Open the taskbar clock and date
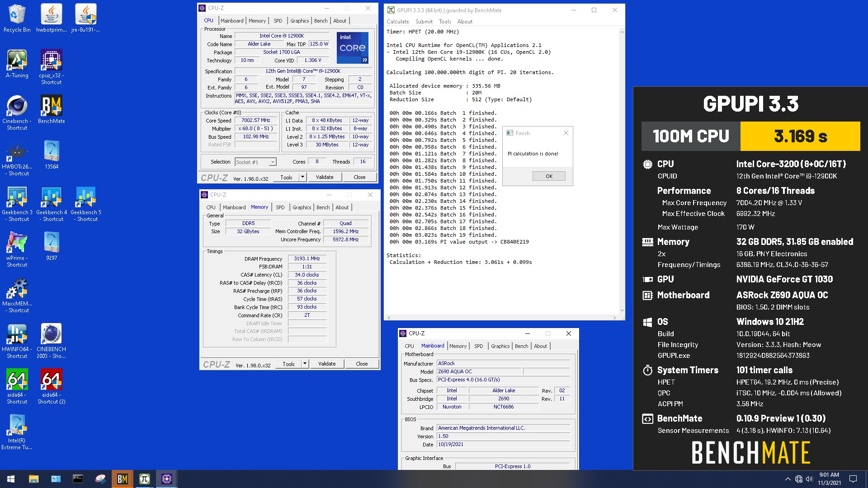The width and height of the screenshot is (868, 488). pos(829,479)
